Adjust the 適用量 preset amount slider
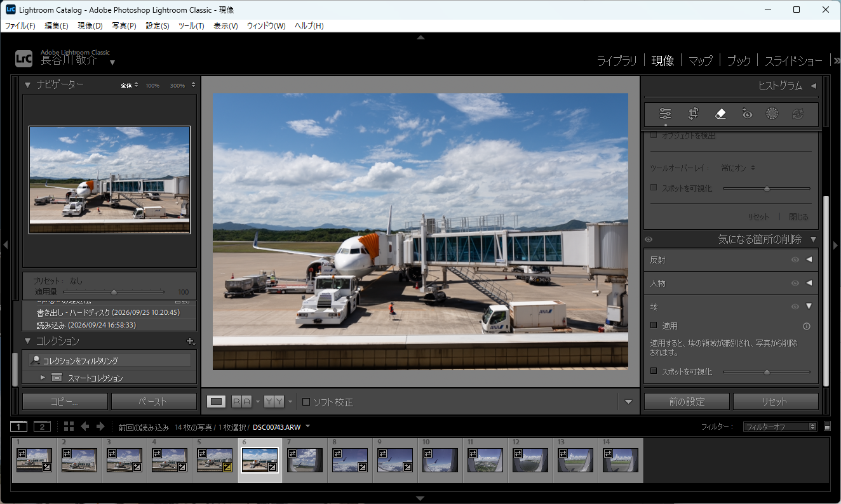The image size is (841, 504). tap(114, 292)
